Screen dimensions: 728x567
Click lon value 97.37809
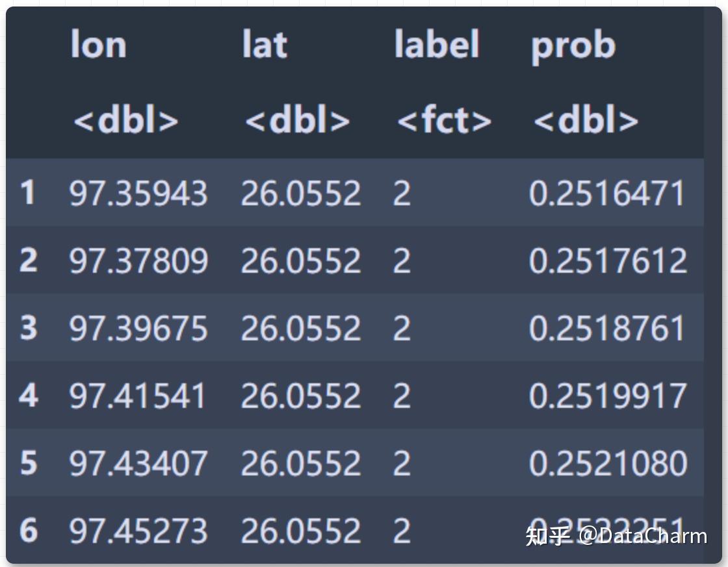coord(138,260)
